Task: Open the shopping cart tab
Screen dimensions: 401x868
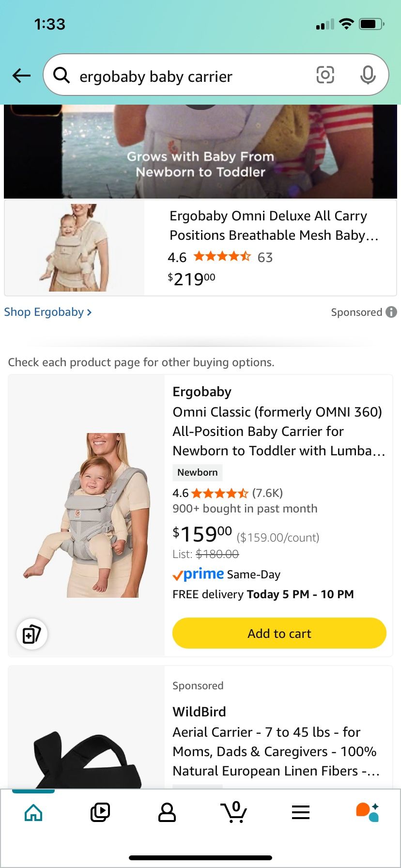Action: click(234, 812)
